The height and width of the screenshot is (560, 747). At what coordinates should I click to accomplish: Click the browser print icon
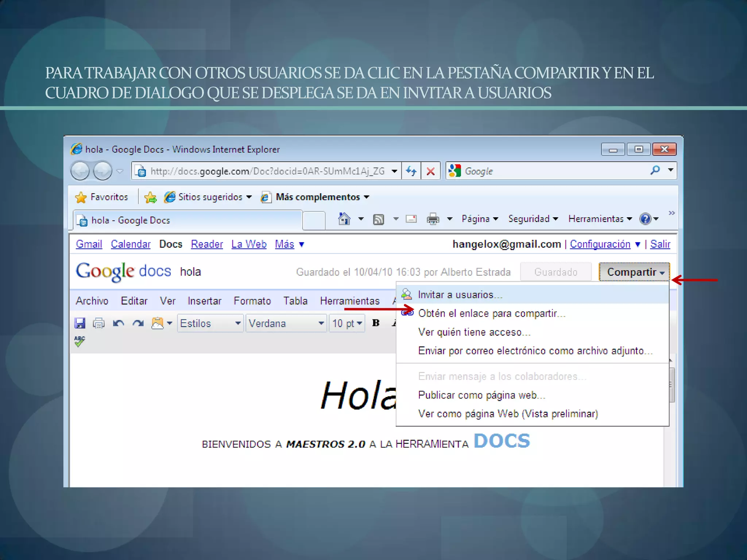click(433, 219)
